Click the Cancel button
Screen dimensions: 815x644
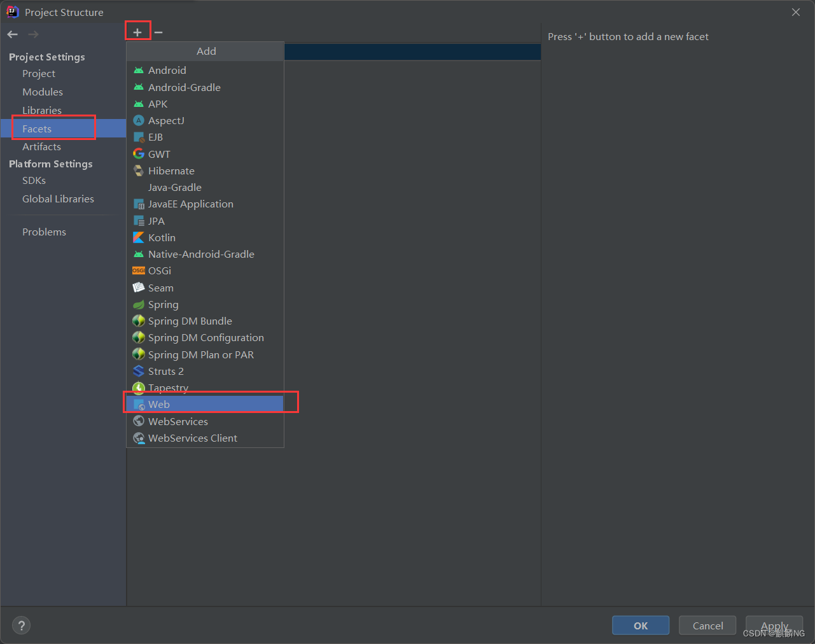point(707,626)
